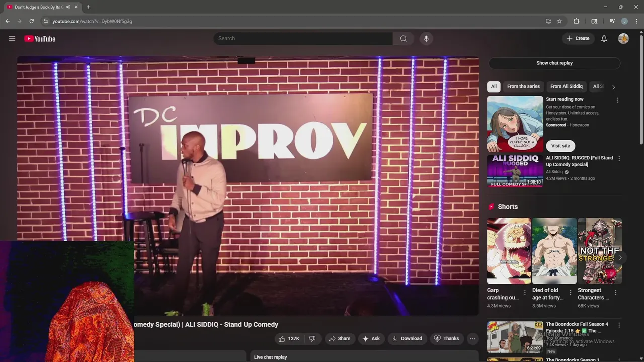This screenshot has height=362, width=644.
Task: View site information icon in address bar
Action: (x=46, y=21)
